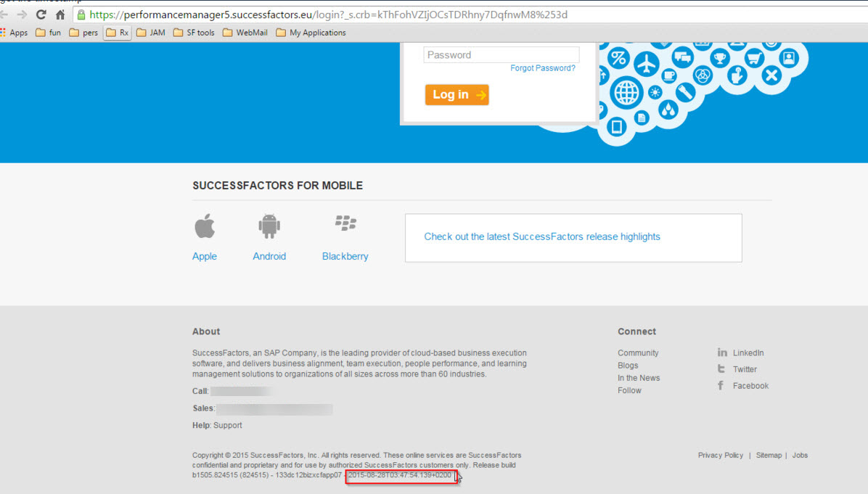Open the latest SuccessFactors release highlights link
The height and width of the screenshot is (494, 868).
[542, 236]
